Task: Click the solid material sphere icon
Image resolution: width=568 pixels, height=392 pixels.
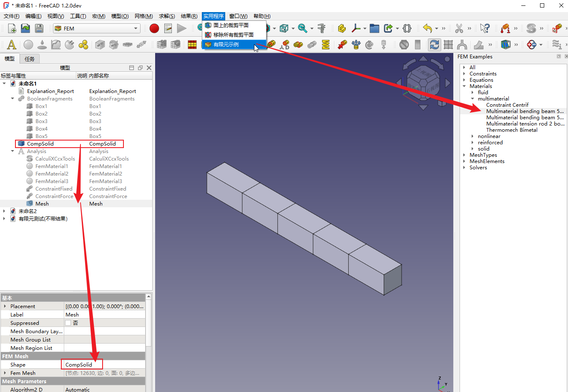Action: point(28,45)
